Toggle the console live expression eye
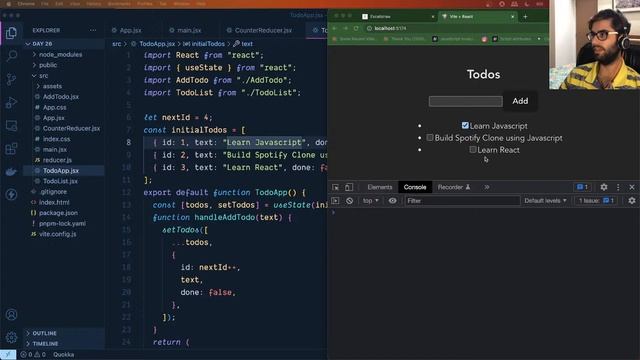640x360 pixels. click(x=392, y=201)
